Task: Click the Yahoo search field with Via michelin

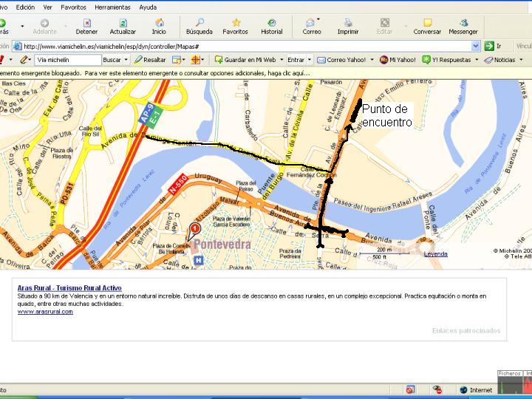Action: point(68,60)
